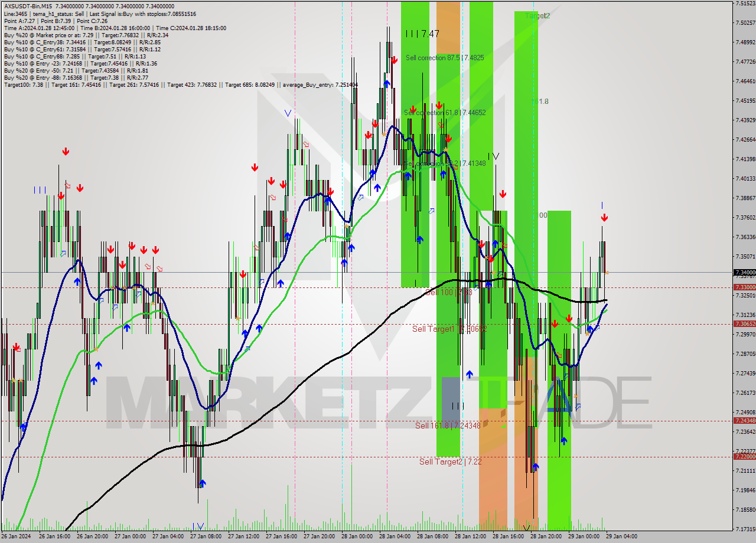
Task: Click the 'Sell correction 38.2 | 7.41348' label
Action: click(445, 163)
